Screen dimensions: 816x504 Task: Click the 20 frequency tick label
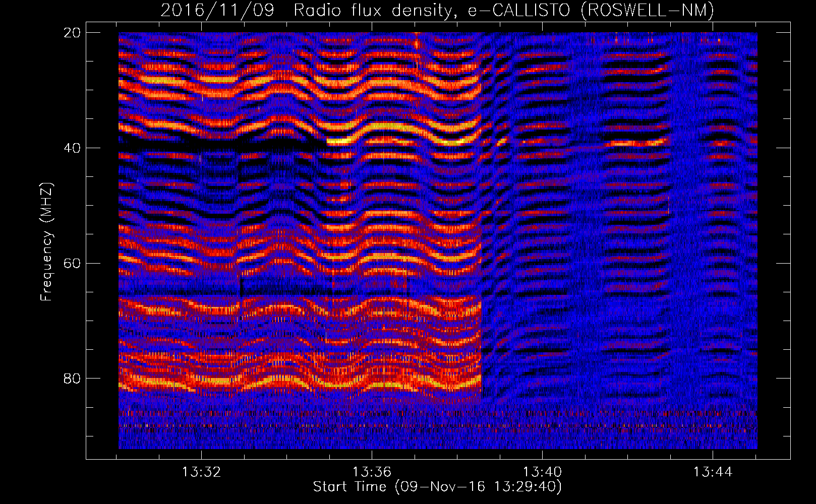pyautogui.click(x=72, y=33)
